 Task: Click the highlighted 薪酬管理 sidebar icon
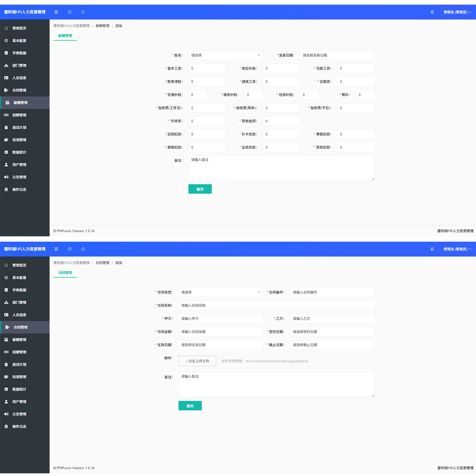click(x=7, y=103)
